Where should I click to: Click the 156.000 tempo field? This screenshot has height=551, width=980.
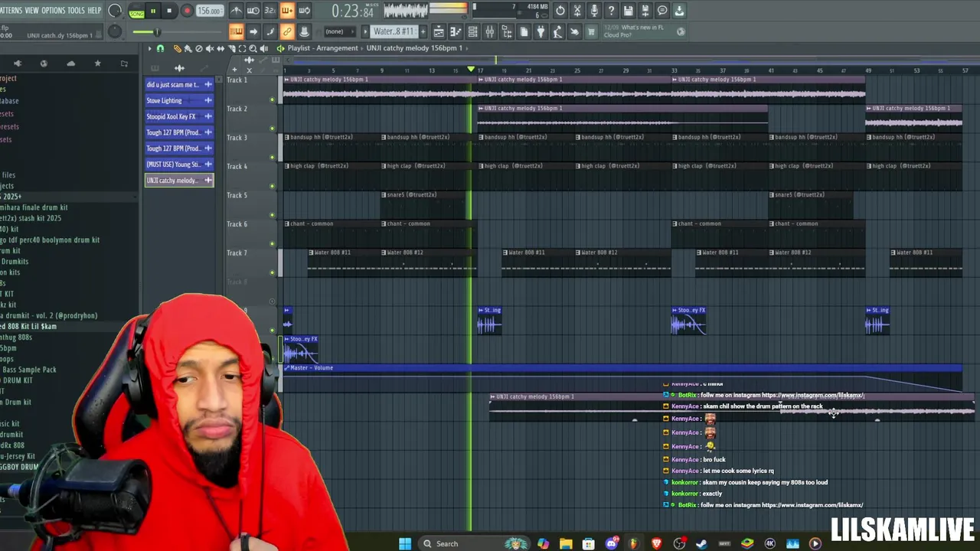pos(208,11)
